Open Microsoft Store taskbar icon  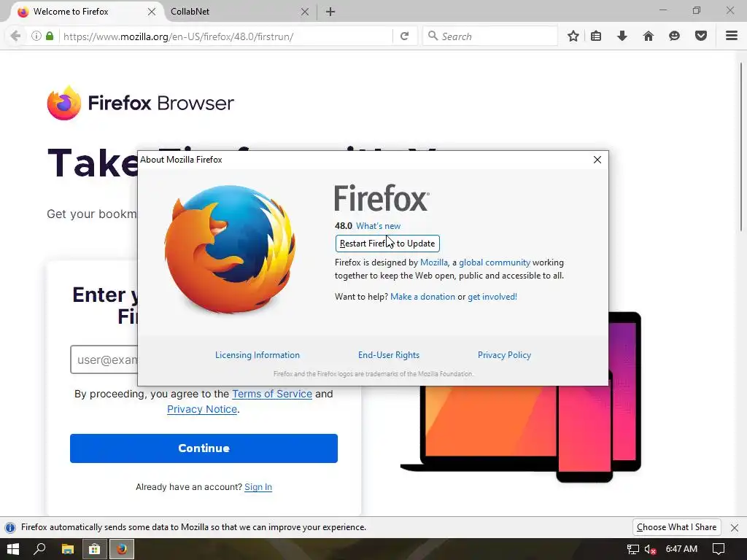pos(95,549)
